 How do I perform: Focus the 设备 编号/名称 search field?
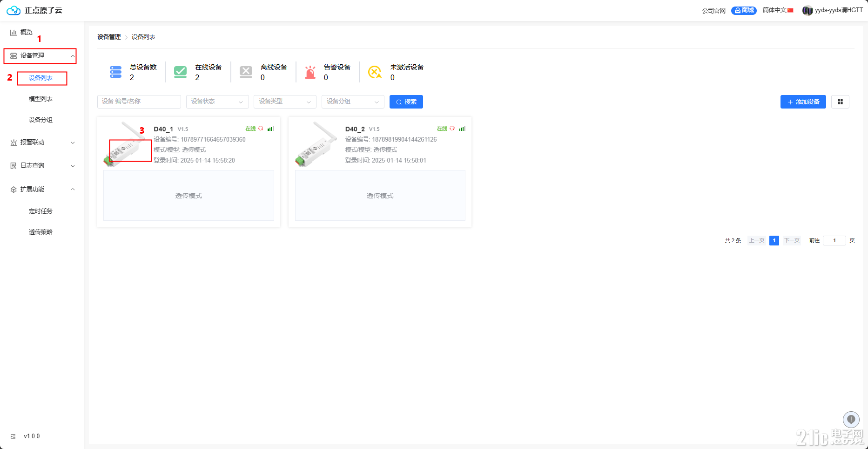139,102
